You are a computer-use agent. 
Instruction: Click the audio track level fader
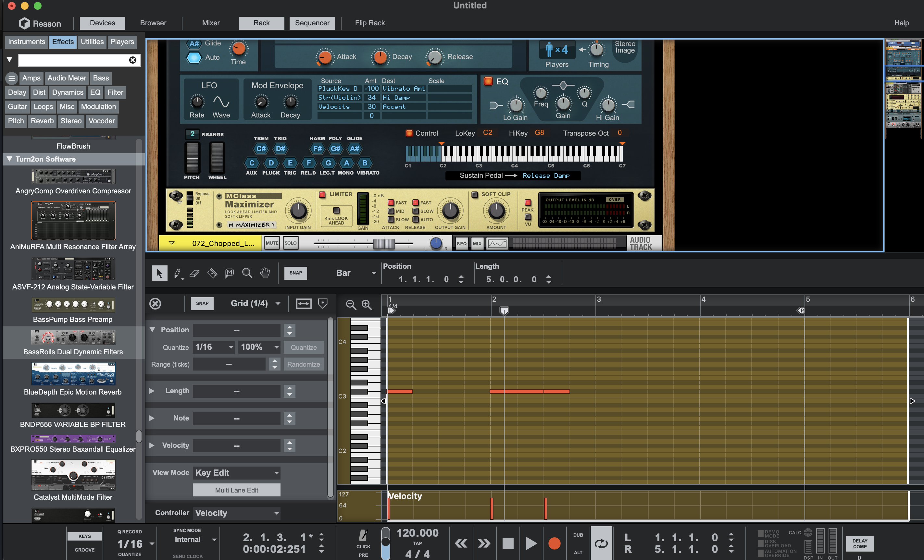click(x=384, y=243)
